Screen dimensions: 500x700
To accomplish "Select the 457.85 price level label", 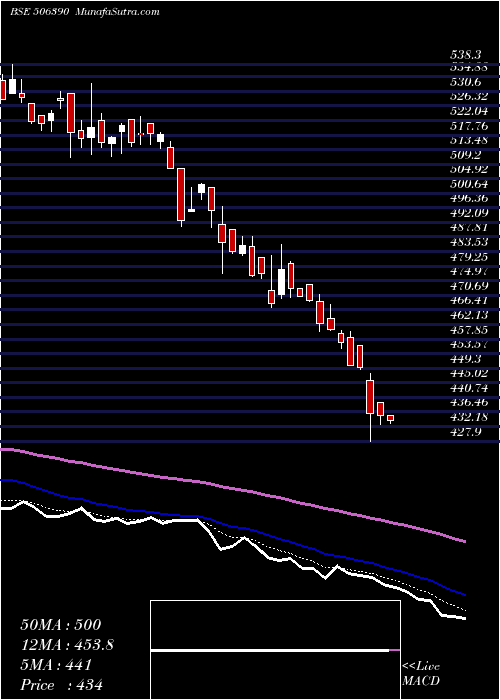I will (469, 329).
